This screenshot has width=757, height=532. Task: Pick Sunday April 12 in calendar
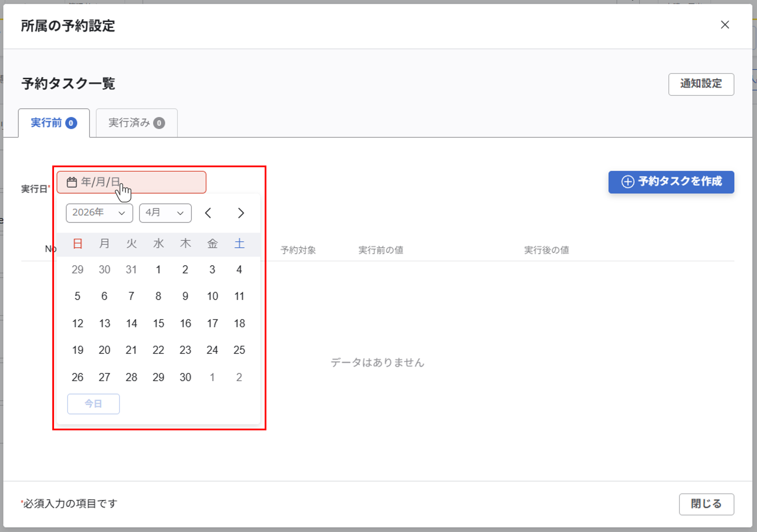[77, 323]
